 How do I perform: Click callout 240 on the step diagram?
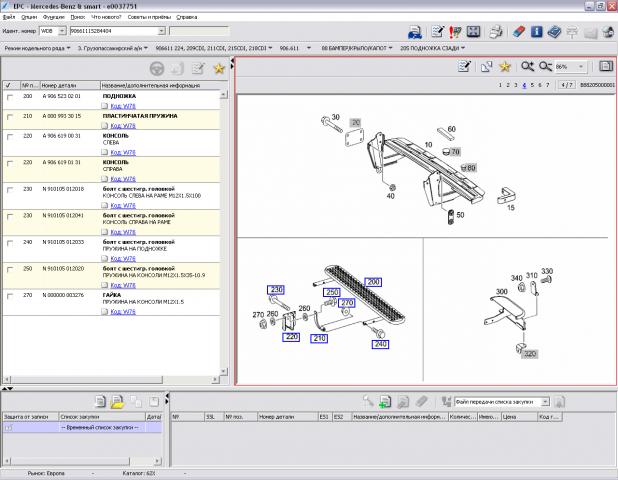[x=380, y=344]
